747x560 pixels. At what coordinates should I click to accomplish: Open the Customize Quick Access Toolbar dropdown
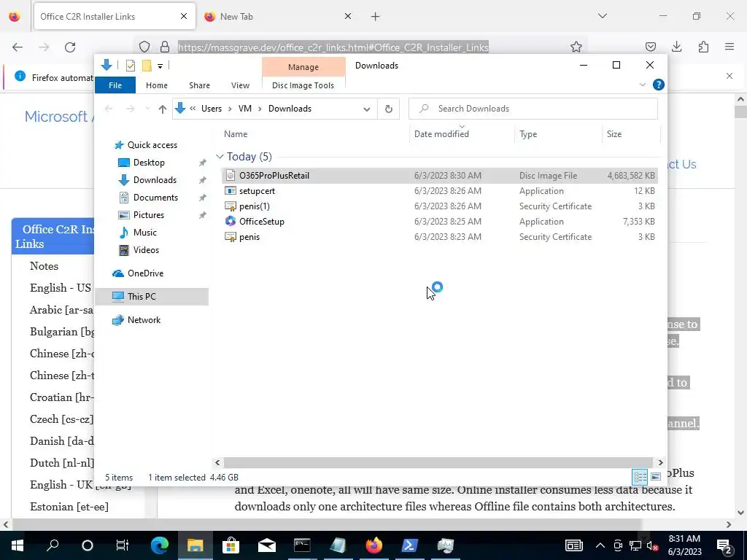160,66
